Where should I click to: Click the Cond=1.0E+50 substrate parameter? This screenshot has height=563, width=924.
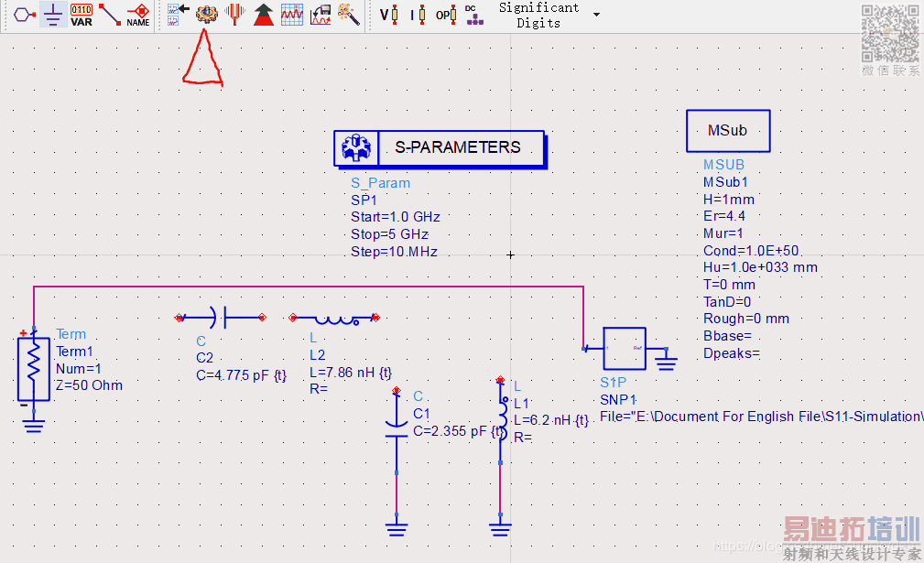point(751,251)
